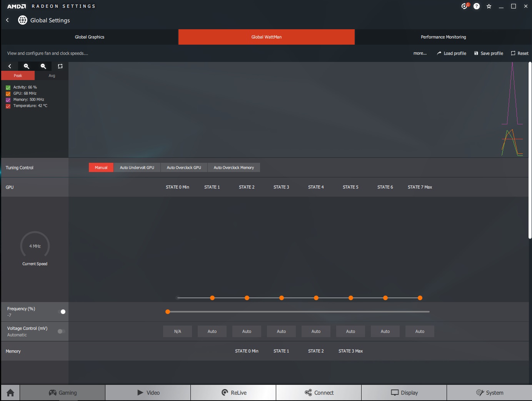Click the Tuning Control label
This screenshot has height=401, width=532.
20,168
